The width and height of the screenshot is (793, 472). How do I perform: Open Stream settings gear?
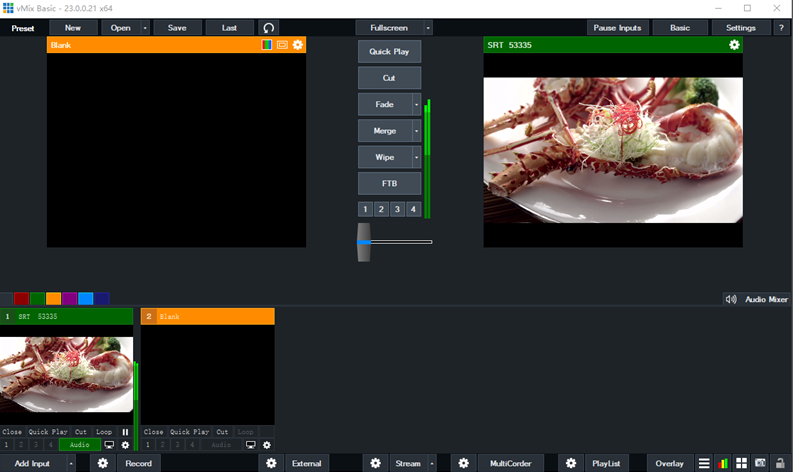tap(375, 463)
